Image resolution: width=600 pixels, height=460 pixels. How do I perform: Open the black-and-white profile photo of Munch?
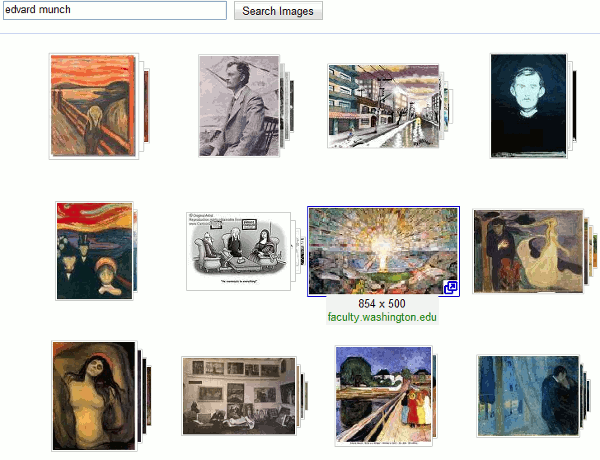tap(239, 106)
